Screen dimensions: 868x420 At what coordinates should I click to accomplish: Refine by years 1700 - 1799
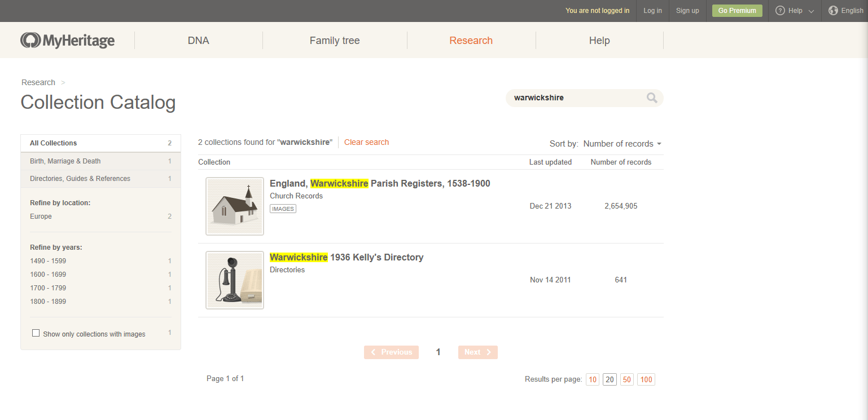point(48,288)
